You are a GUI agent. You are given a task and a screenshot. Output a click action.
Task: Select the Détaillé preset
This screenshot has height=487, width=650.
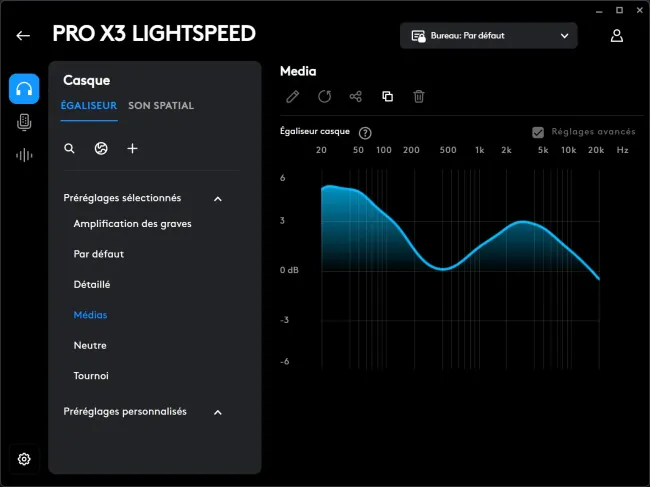click(92, 285)
